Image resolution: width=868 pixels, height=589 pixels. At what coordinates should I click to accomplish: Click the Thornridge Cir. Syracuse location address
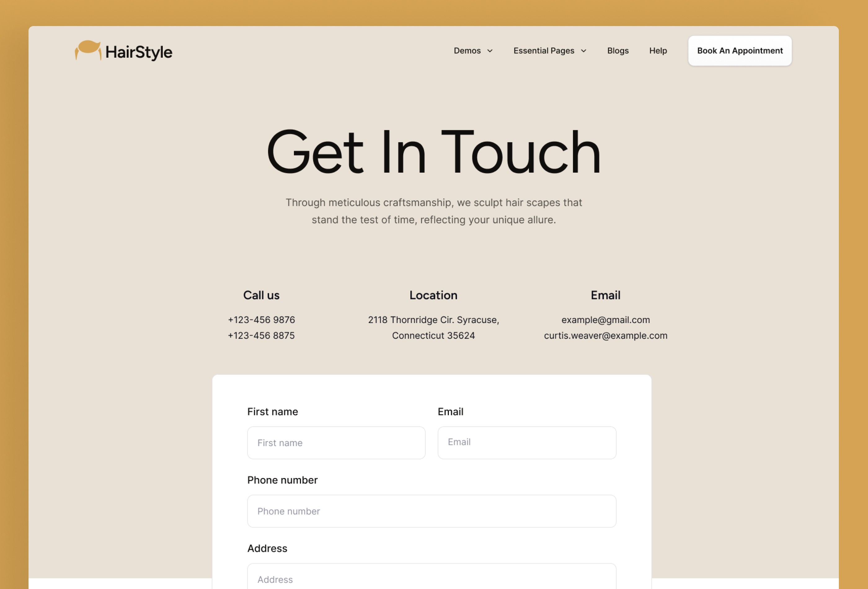click(x=434, y=328)
